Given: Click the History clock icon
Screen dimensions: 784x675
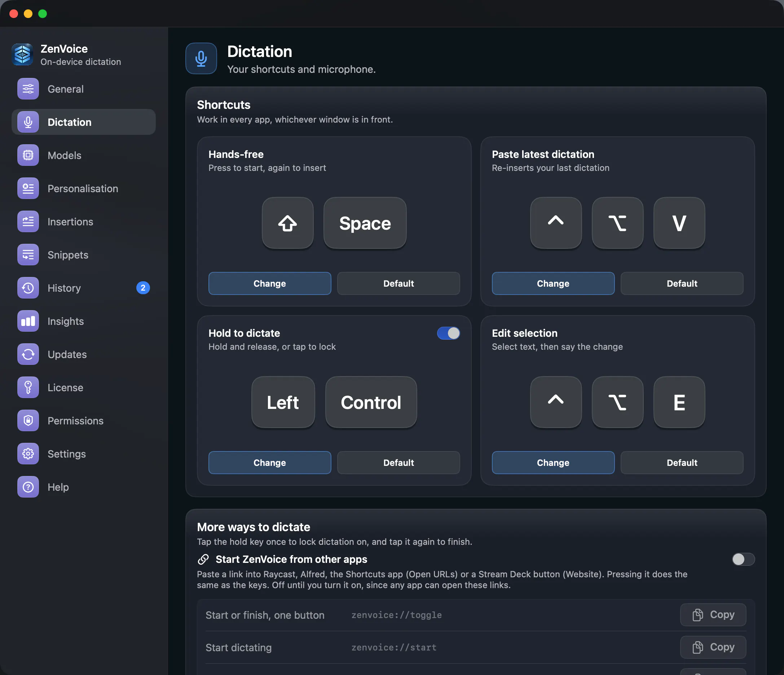Looking at the screenshot, I should [28, 288].
